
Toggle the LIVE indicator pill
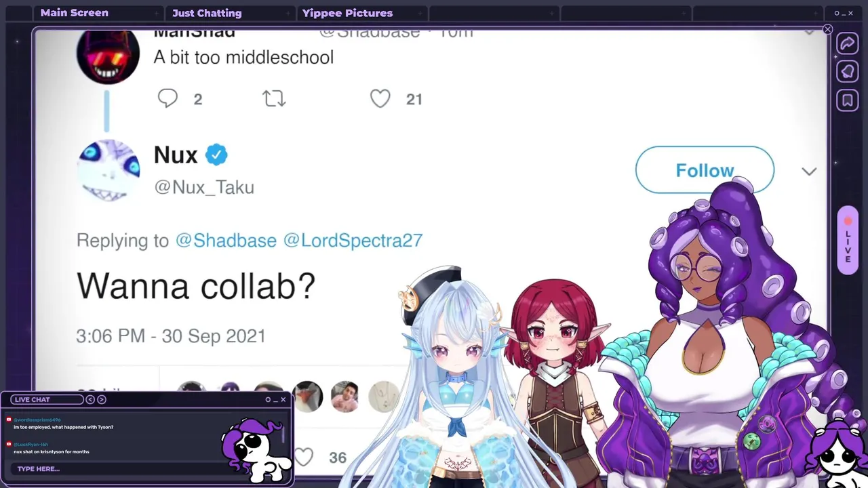click(x=848, y=241)
